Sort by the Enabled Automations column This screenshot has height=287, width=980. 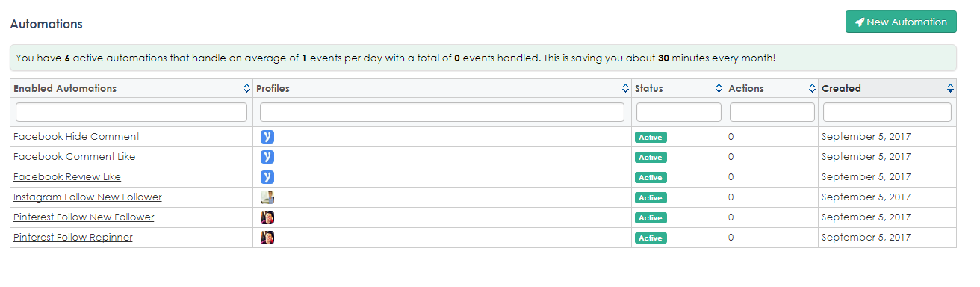click(247, 88)
